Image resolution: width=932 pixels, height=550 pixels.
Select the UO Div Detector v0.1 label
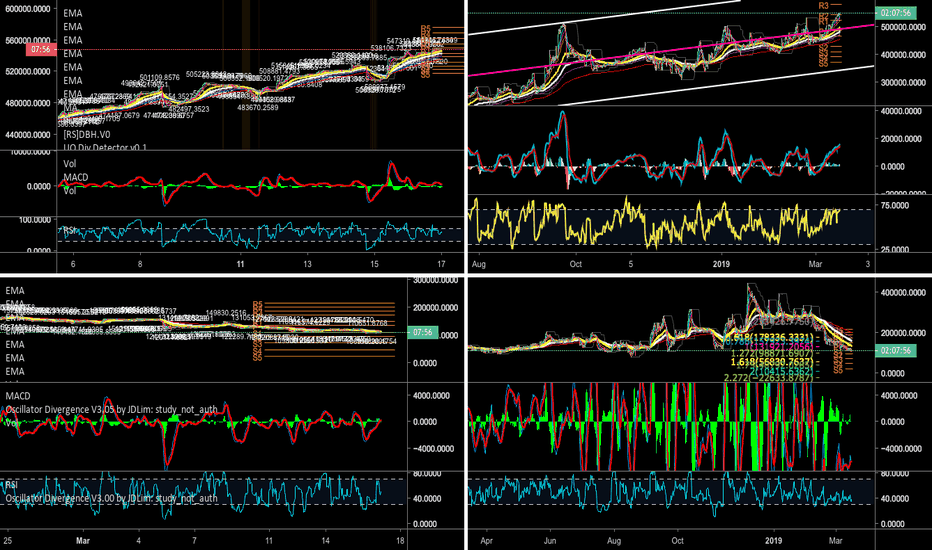pos(105,147)
